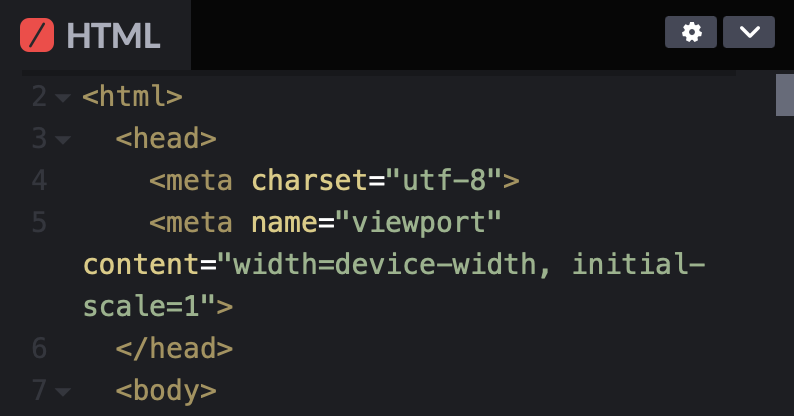
Task: Click the "utf-8" string value
Action: 444,181
